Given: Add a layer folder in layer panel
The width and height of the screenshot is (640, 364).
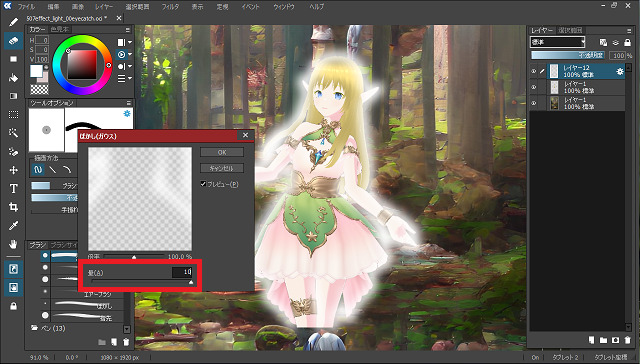Looking at the screenshot, I should 603,340.
